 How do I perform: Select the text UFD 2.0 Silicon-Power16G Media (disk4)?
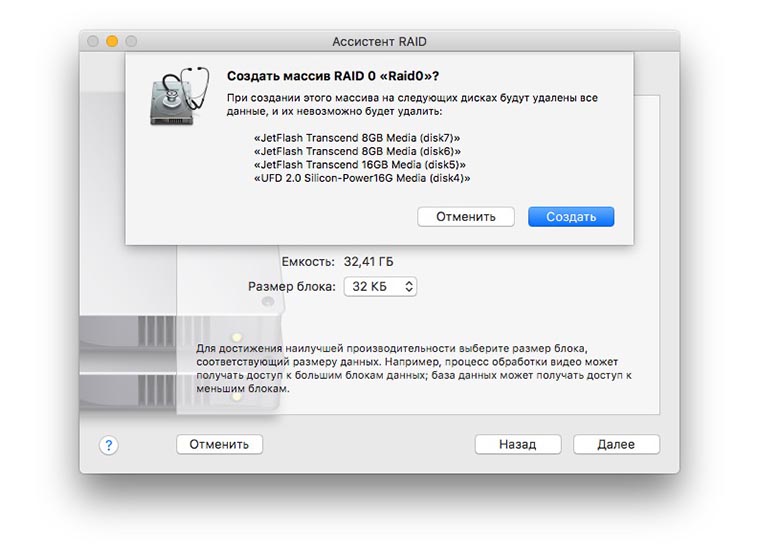(362, 178)
